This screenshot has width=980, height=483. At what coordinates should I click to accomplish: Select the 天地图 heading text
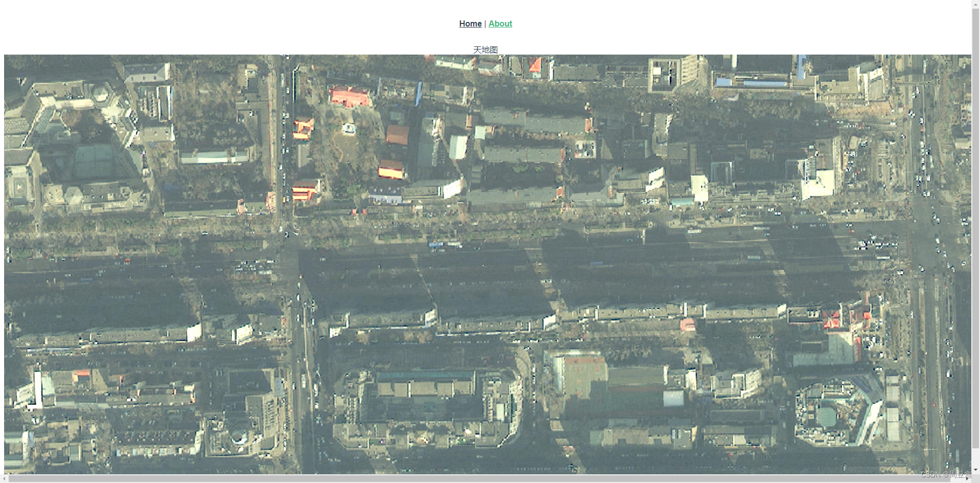[x=485, y=49]
